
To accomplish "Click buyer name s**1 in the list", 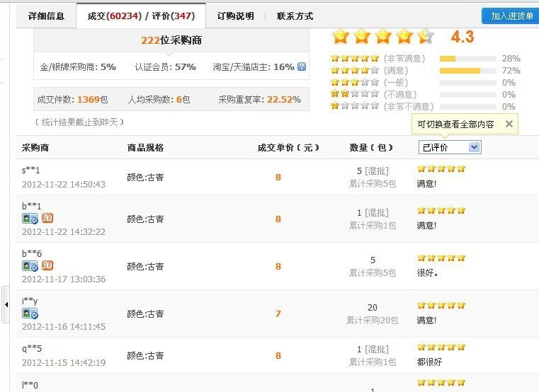I will 31,170.
